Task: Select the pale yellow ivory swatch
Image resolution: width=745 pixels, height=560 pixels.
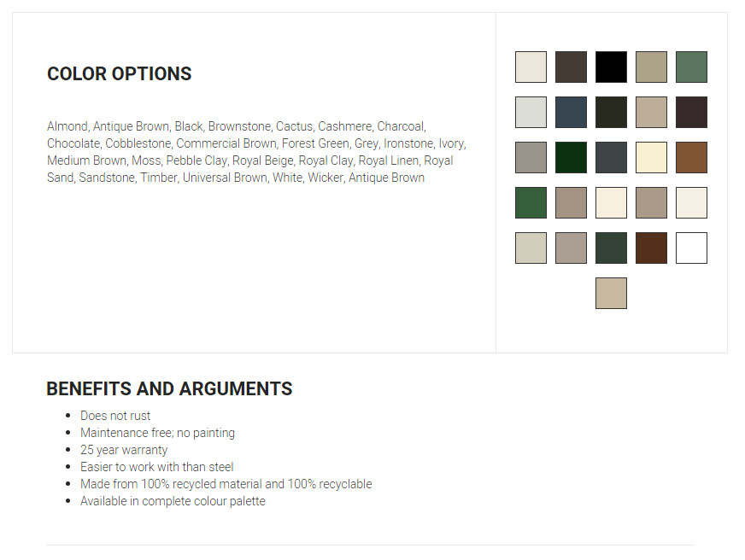Action: pos(651,158)
